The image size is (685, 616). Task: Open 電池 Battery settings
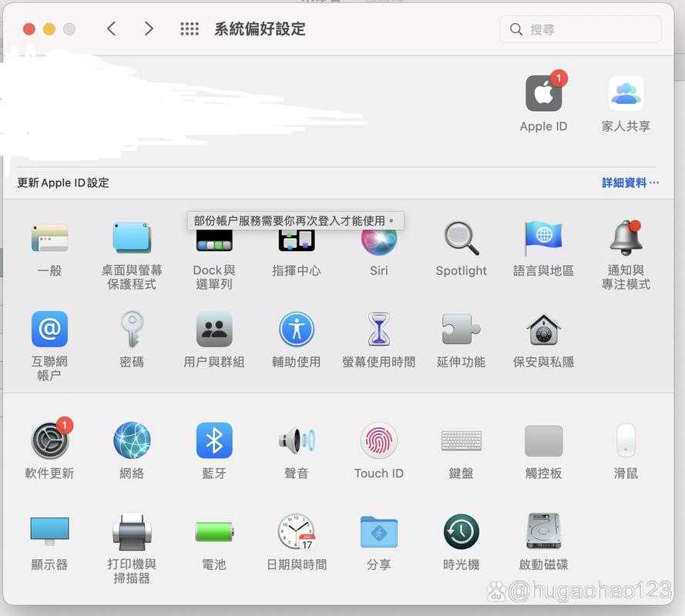(x=214, y=532)
